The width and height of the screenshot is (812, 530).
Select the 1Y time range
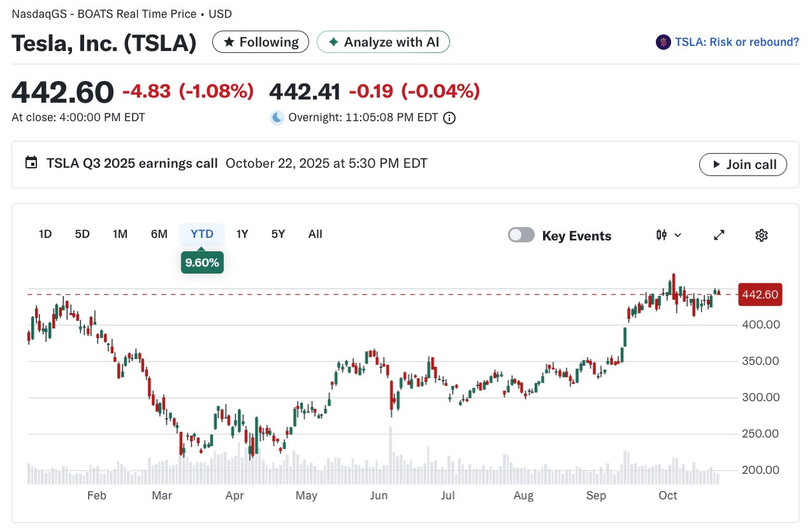click(242, 234)
